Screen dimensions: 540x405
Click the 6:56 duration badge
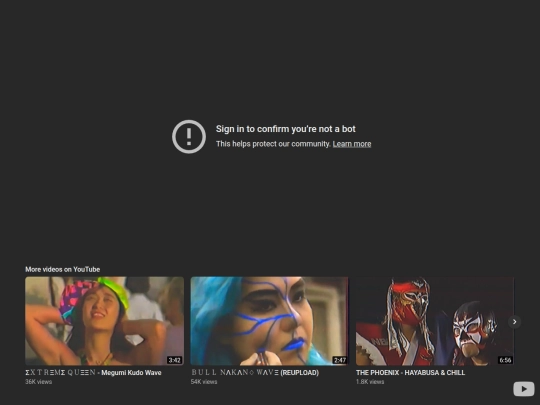pos(505,360)
